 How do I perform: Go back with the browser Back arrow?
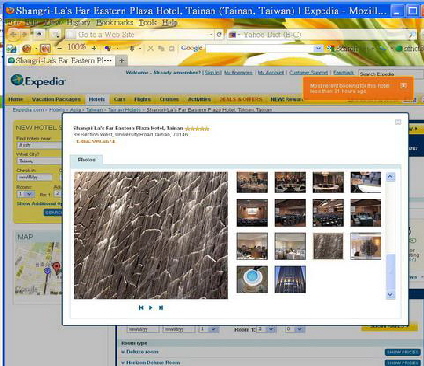[x=13, y=34]
